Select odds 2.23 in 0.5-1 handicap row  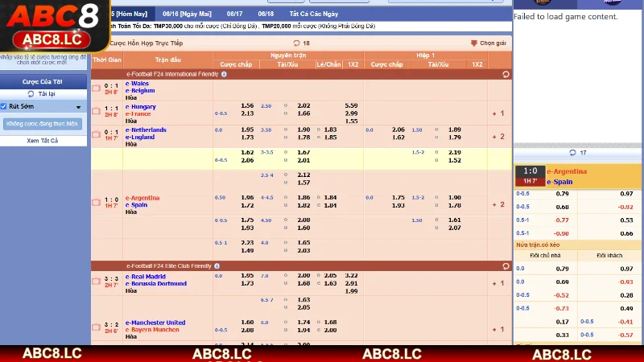[247, 243]
